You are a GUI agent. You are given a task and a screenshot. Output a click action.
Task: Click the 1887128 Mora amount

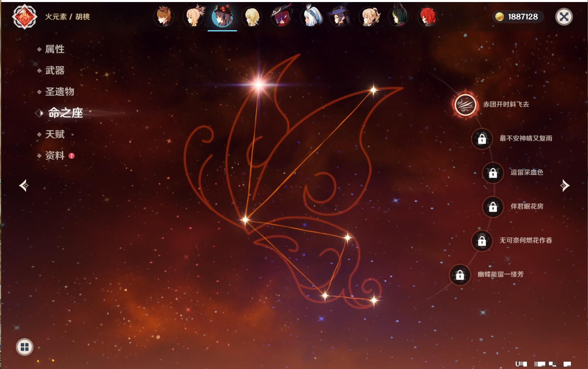523,17
